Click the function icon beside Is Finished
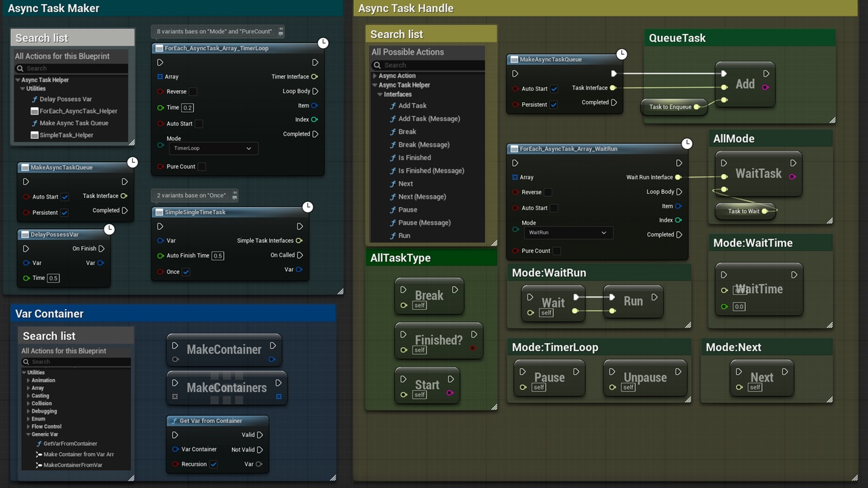The image size is (868, 488). pyautogui.click(x=393, y=158)
